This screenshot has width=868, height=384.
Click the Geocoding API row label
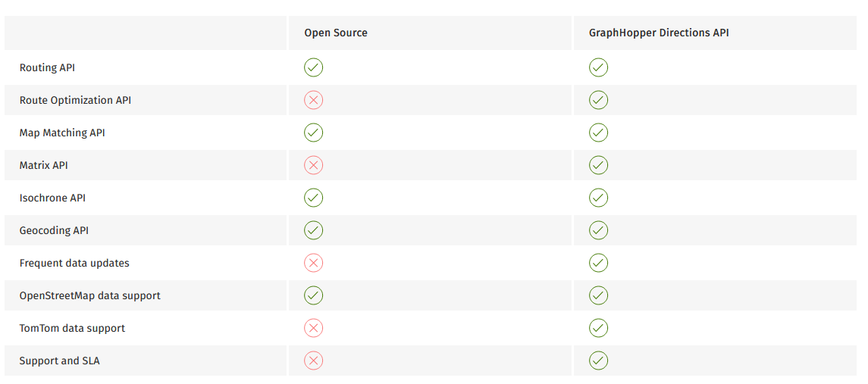(x=54, y=230)
